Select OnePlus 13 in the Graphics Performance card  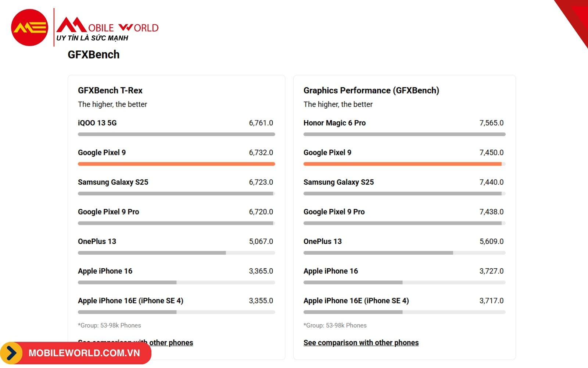pyautogui.click(x=322, y=241)
